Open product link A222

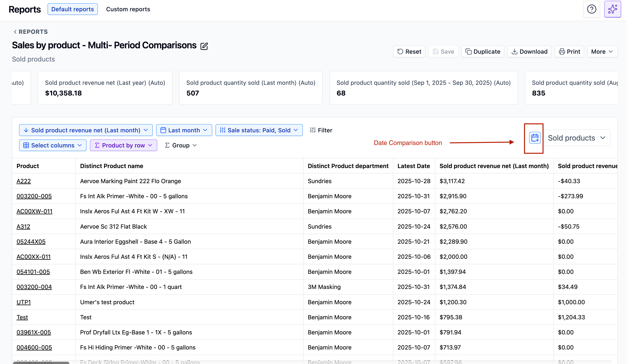[24, 181]
